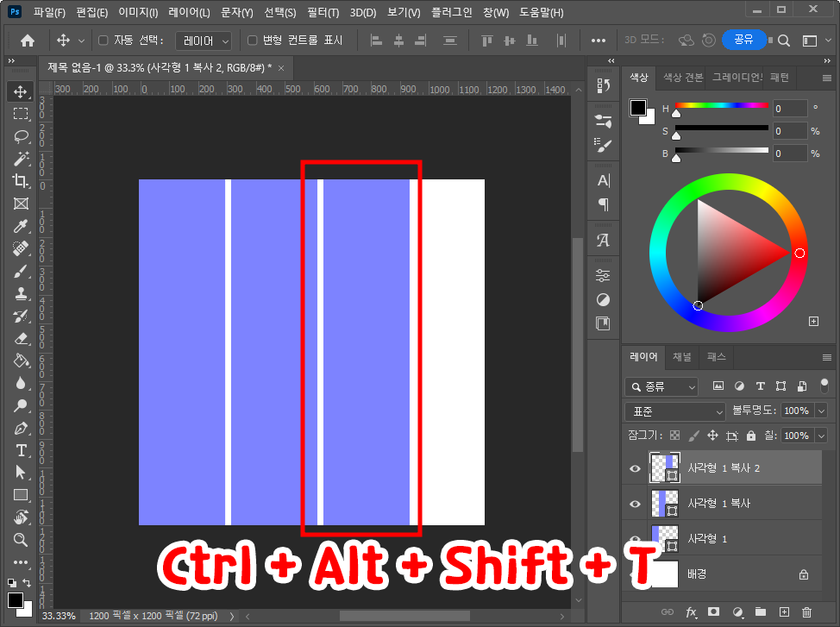This screenshot has width=840, height=627.
Task: Pick the Eyedropper tool
Action: [22, 225]
